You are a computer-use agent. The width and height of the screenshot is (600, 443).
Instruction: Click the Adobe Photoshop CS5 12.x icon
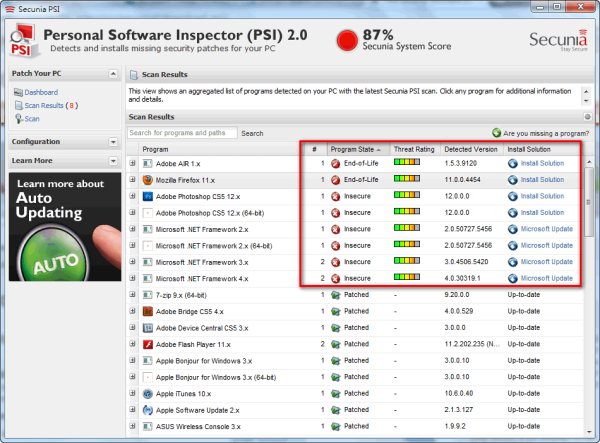pyautogui.click(x=147, y=197)
